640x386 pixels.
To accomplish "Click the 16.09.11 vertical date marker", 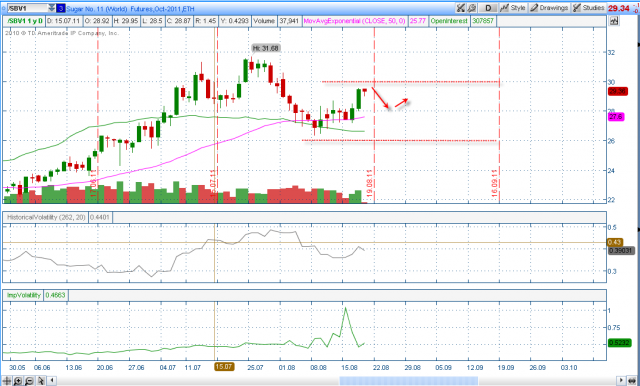I will (495, 184).
